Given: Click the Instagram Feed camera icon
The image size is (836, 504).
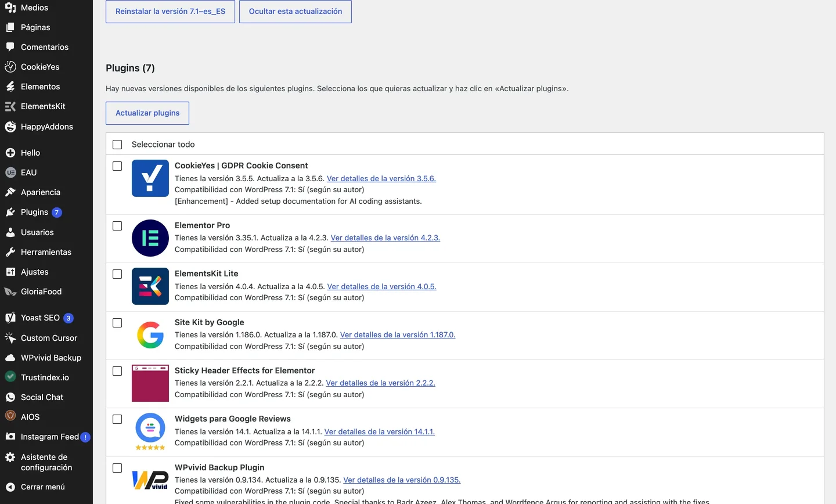Looking at the screenshot, I should 10,437.
